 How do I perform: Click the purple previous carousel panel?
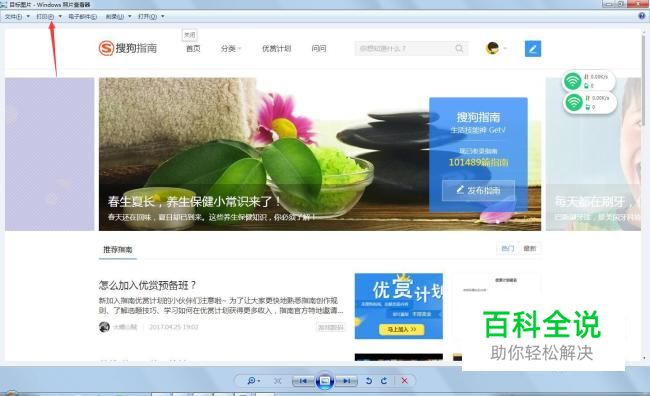(50, 154)
